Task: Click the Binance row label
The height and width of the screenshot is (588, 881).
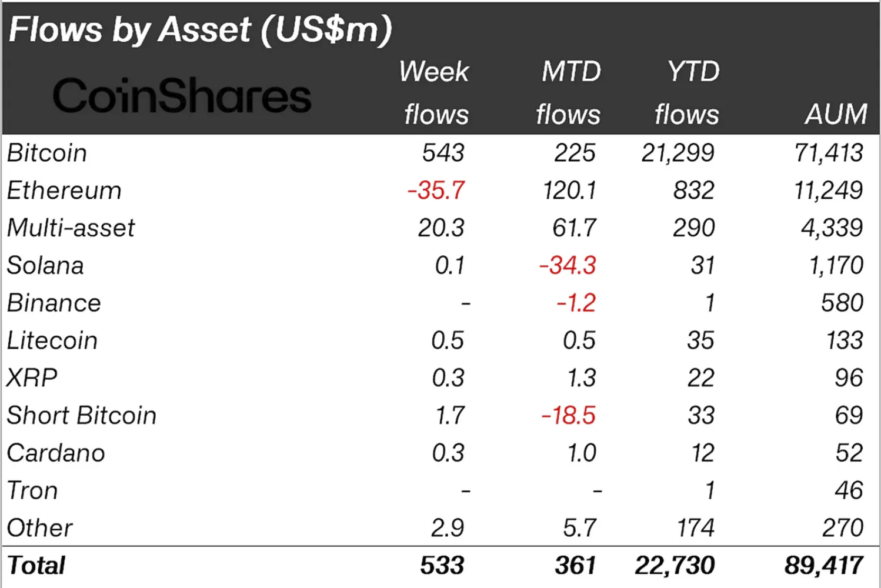Action: [54, 303]
